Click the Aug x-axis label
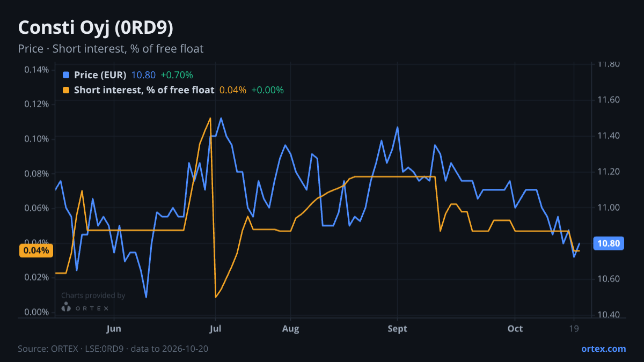 290,328
